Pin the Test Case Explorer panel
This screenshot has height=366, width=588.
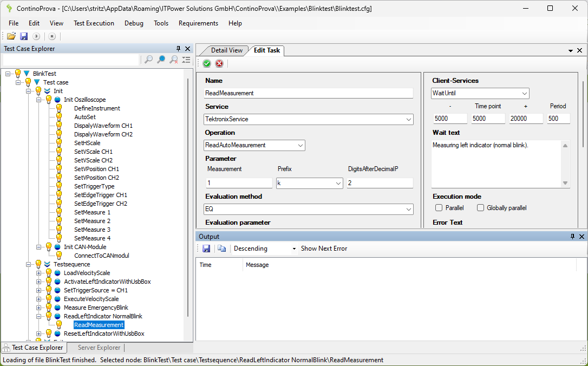coord(179,49)
